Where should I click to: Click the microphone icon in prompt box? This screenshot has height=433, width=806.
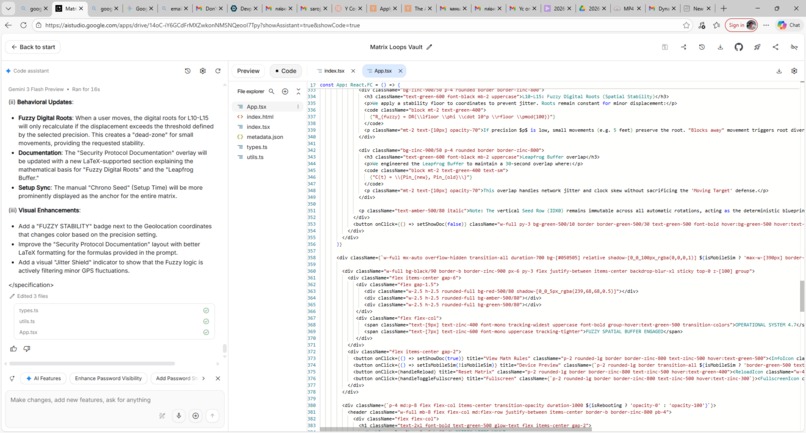pos(179,416)
